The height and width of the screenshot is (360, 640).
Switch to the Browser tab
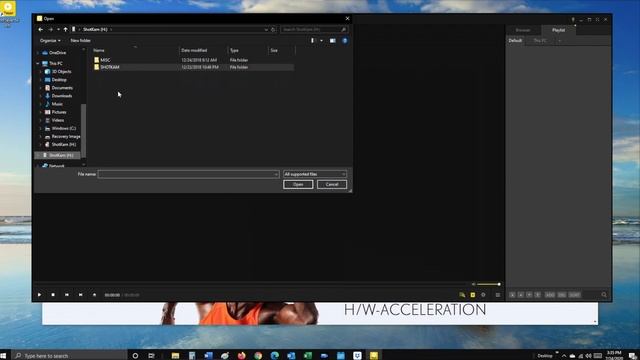point(523,30)
